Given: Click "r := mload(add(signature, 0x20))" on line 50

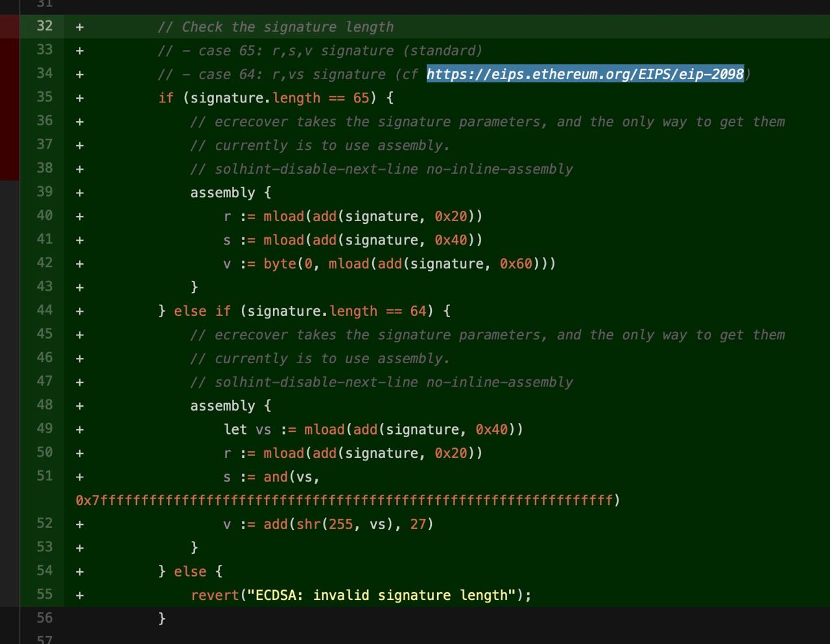Looking at the screenshot, I should click(x=353, y=453).
